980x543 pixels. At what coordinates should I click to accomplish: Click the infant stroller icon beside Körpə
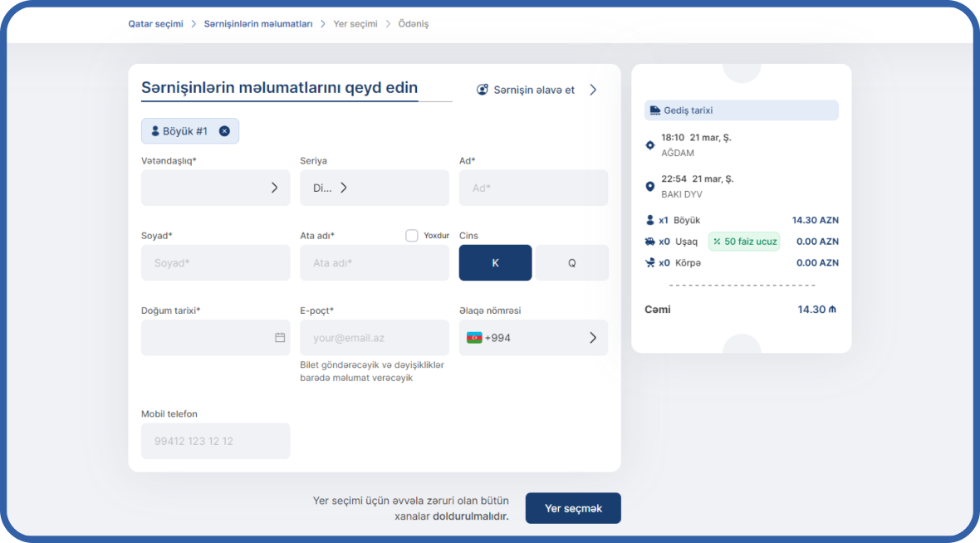pyautogui.click(x=650, y=263)
